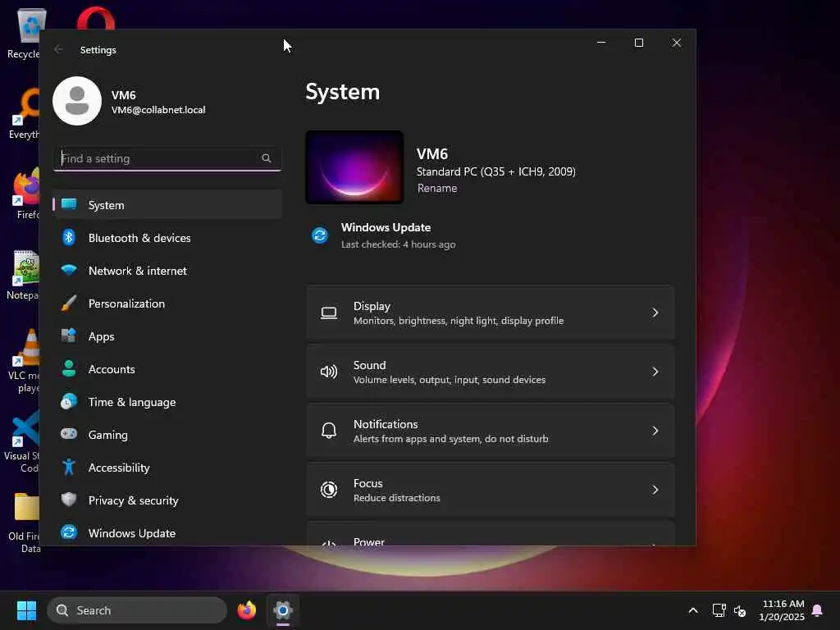Screen dimensions: 840x630
Task: Click the Windows Update icon in sidebar
Action: [69, 532]
